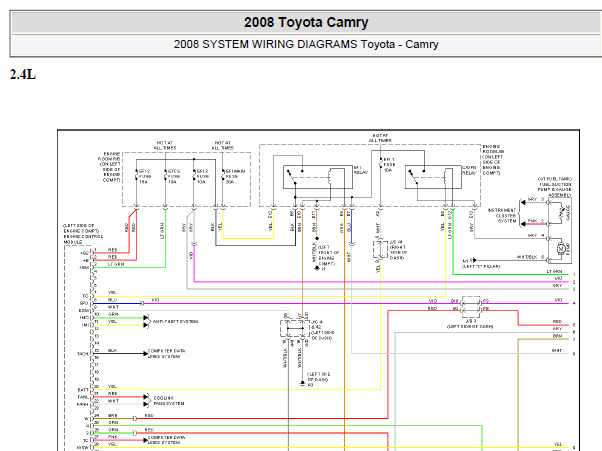Click the "J/B 3" junction block label
Screen dimensions: 602x451
click(471, 321)
